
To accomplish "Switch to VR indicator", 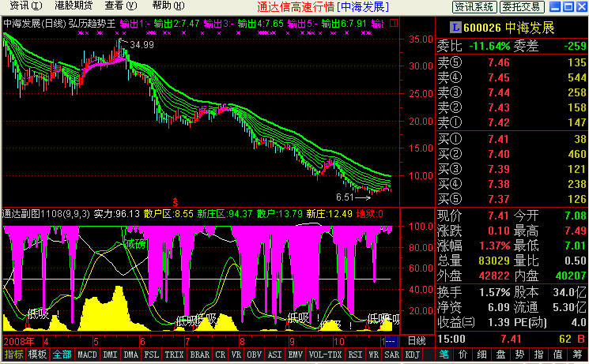I will point(236,355).
